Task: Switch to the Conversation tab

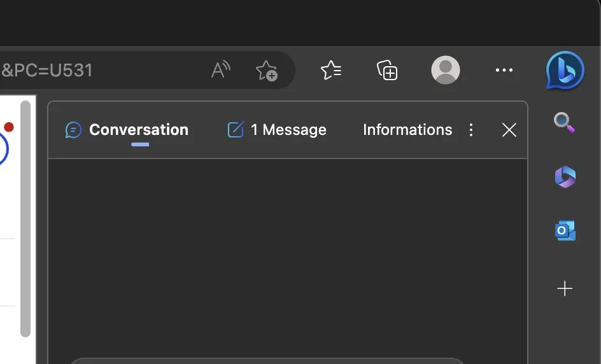Action: coord(127,130)
